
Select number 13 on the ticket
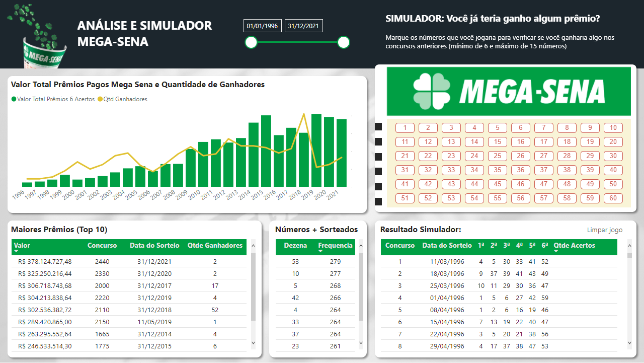point(451,142)
